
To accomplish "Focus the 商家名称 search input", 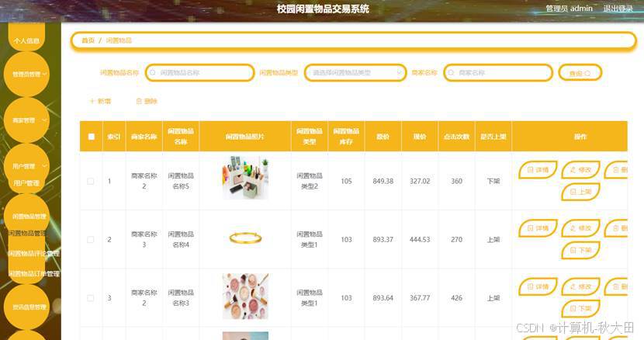I will [x=498, y=73].
